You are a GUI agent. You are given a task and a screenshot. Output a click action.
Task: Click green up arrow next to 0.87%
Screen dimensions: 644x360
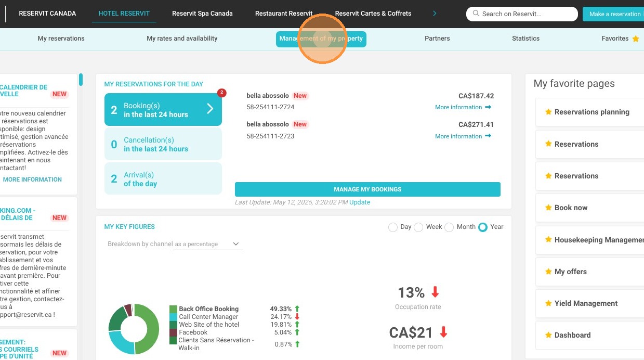point(297,344)
